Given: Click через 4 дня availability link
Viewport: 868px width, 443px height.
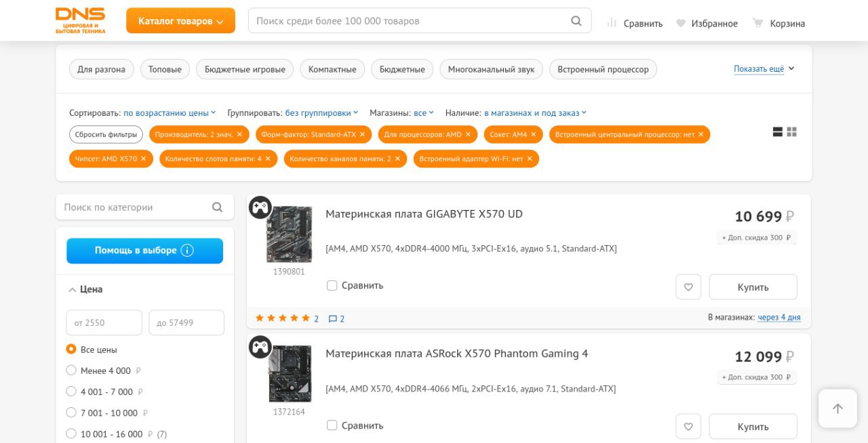Looking at the screenshot, I should (779, 318).
